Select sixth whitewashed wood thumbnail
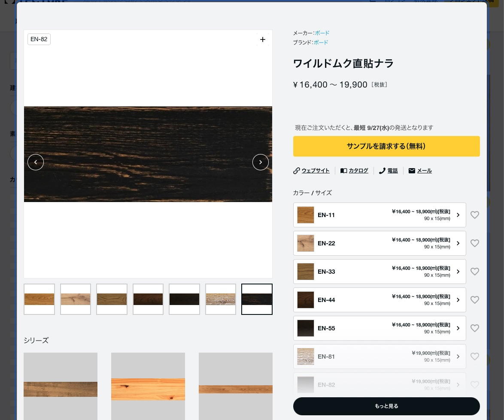 point(221,299)
